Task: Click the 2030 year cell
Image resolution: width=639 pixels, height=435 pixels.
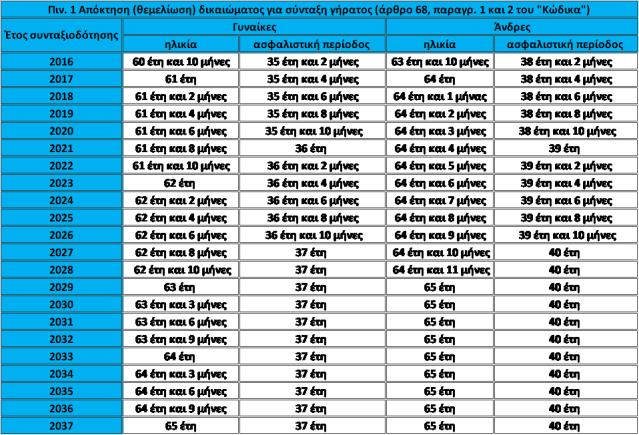Action: click(61, 304)
